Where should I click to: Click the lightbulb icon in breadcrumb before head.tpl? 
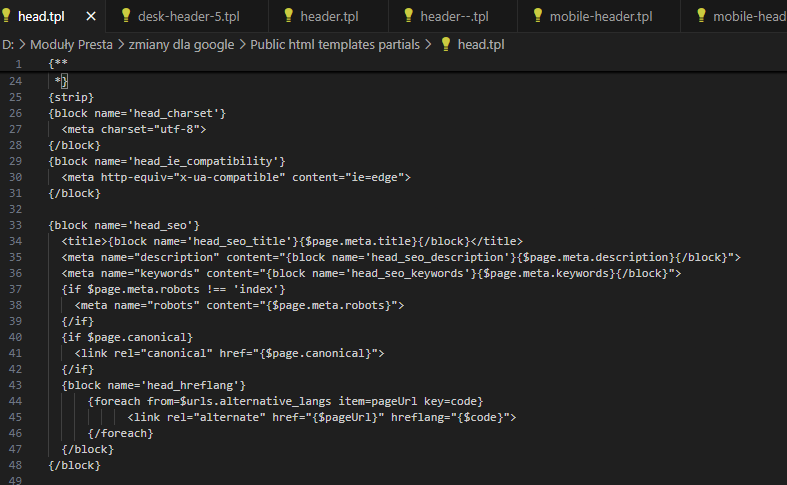click(x=446, y=44)
